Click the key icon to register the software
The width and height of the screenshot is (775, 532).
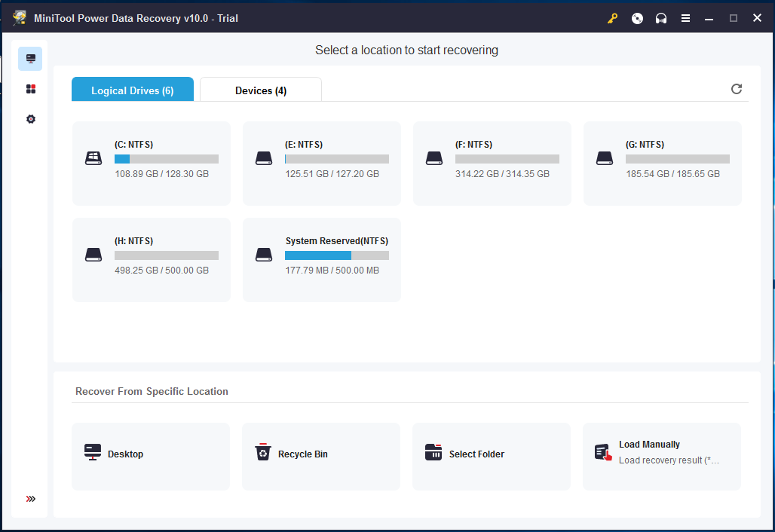tap(612, 17)
